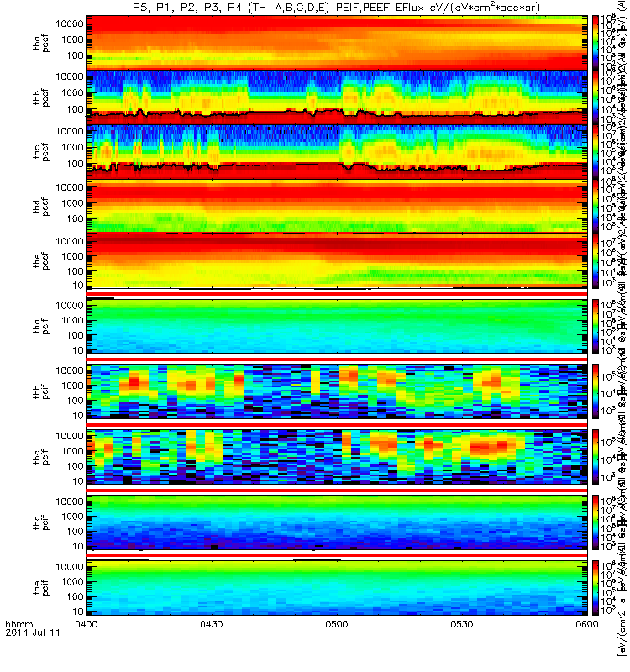This screenshot has height=672, width=630.
Task: Click the color bar beside thb peef panel
Action: point(596,97)
